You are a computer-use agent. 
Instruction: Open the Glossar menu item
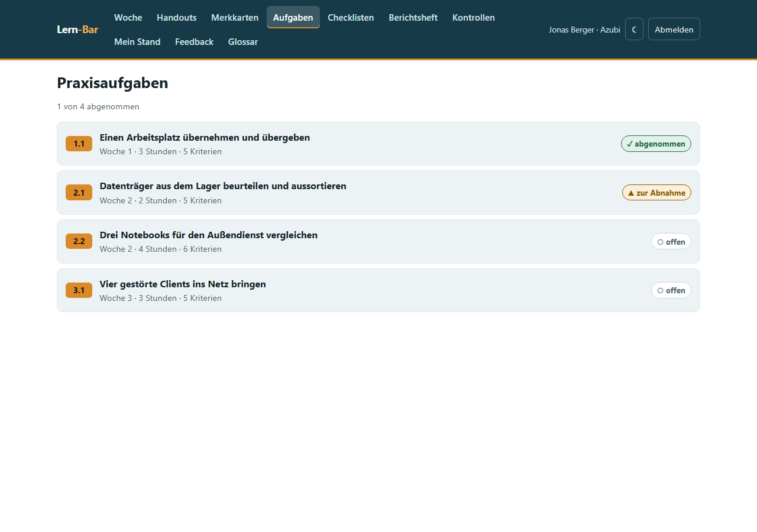point(243,41)
